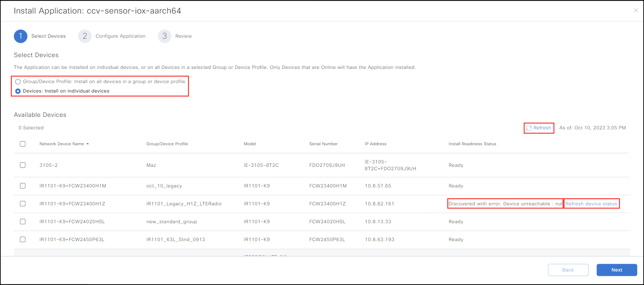Viewport: 644px width, 285px height.
Task: Go to step 2 Configure Application
Action: [112, 36]
